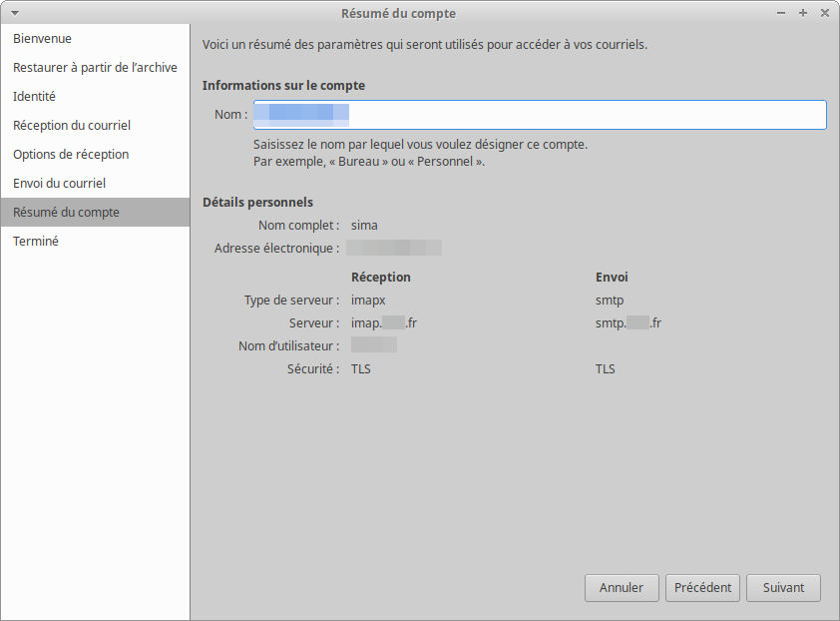Screen dimensions: 840x621
Task: Click the Réception column heading
Action: (x=380, y=278)
